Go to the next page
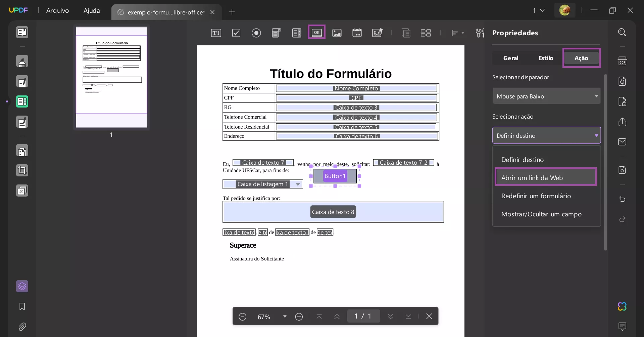644x337 pixels. click(x=391, y=317)
